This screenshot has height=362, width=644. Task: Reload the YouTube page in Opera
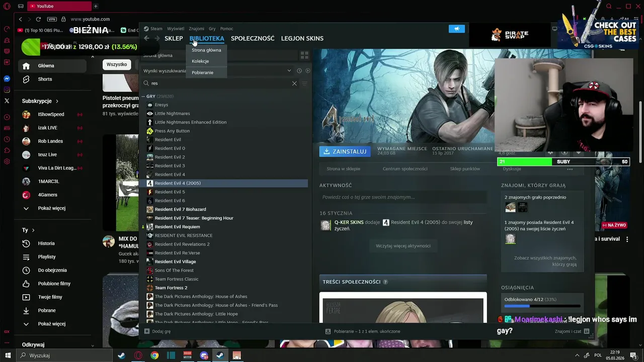(38, 19)
